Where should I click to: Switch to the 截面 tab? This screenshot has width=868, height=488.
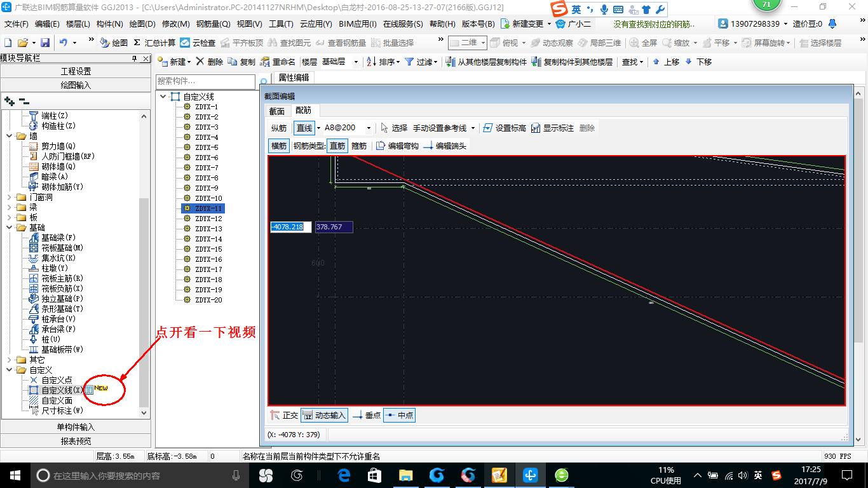277,111
